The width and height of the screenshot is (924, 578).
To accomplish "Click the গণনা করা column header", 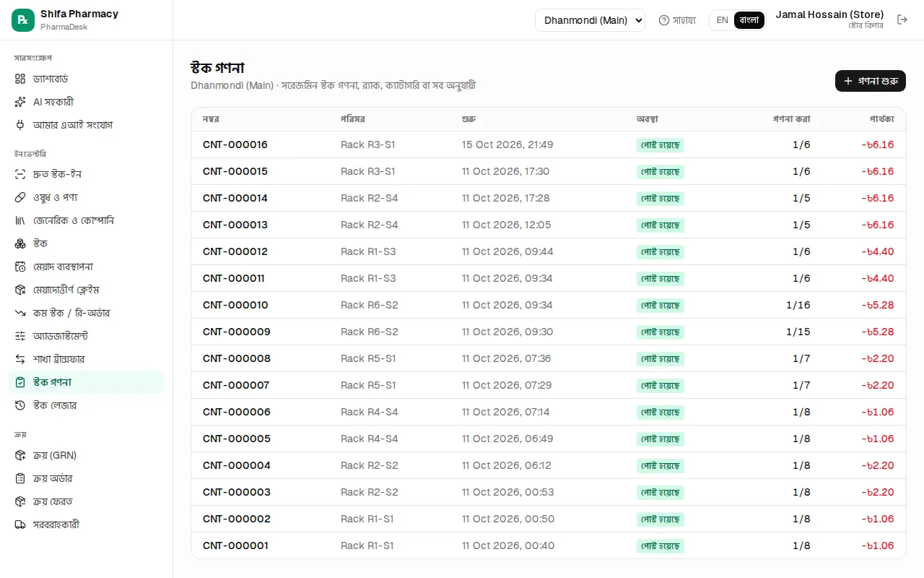I will (792, 119).
